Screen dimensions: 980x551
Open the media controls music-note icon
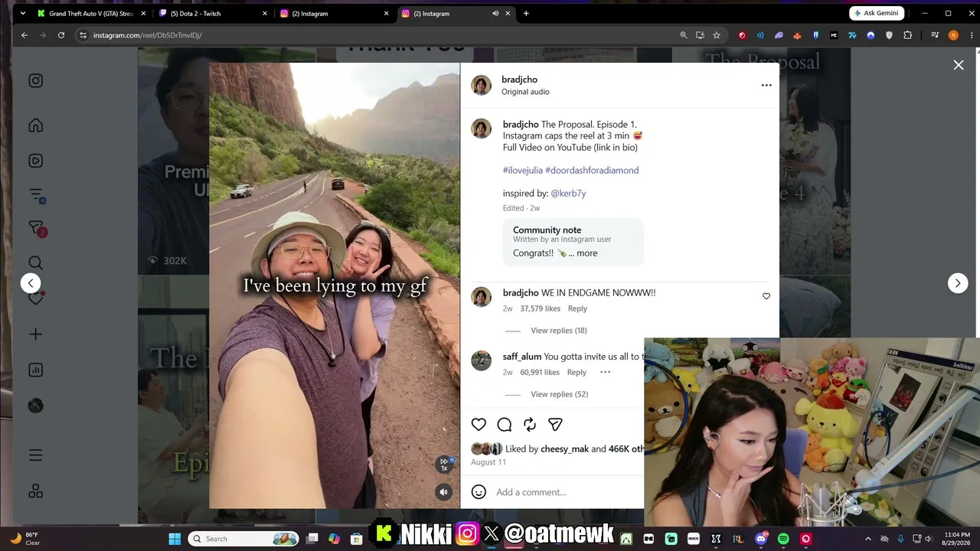935,35
